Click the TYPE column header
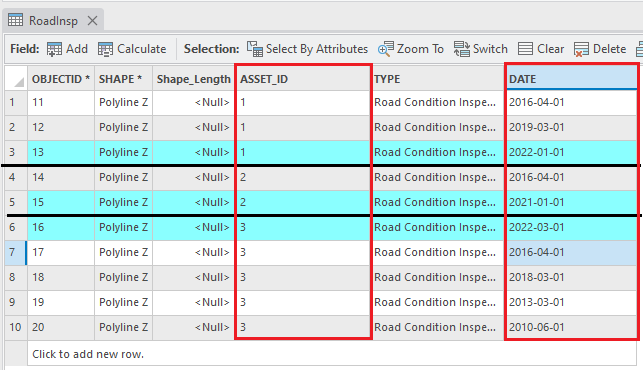Viewport: 643px width, 370px height. click(438, 79)
